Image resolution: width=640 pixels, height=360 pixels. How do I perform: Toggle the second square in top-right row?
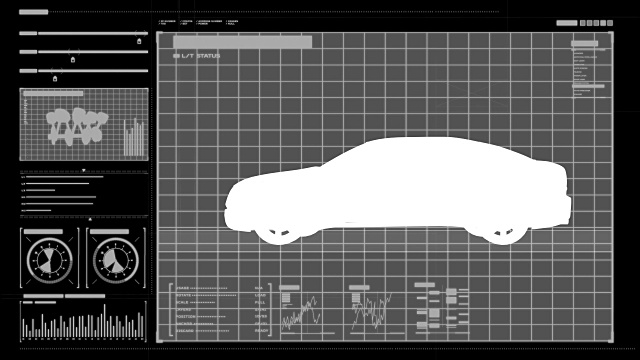point(589,23)
